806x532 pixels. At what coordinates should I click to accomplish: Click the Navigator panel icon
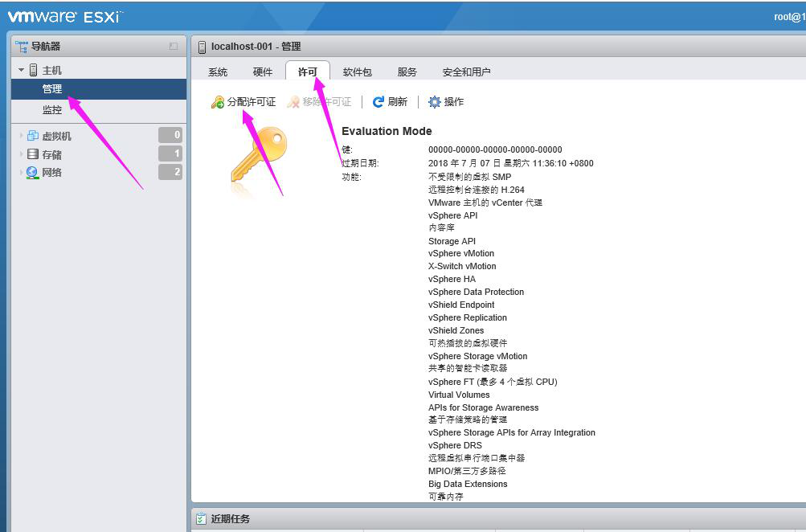tap(22, 47)
